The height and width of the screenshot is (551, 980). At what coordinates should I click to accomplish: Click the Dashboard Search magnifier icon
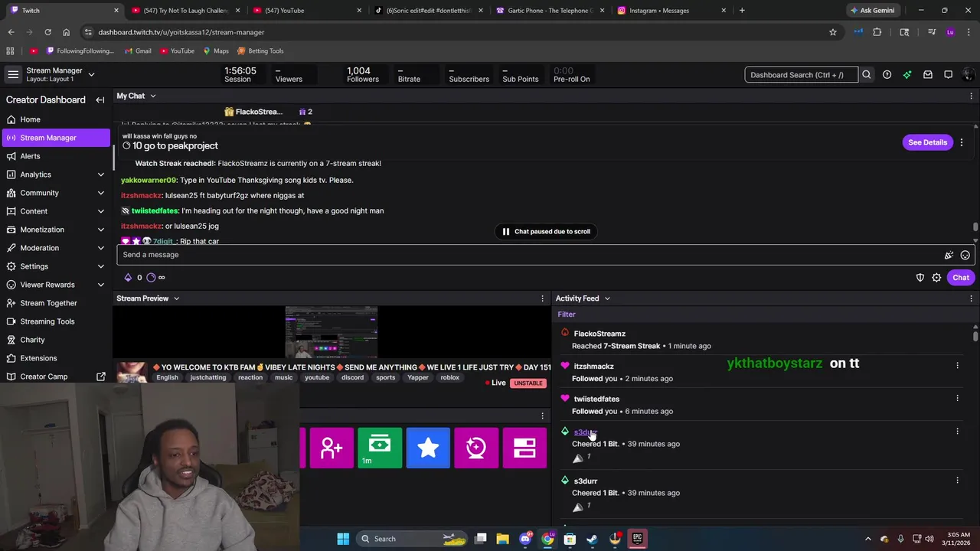click(x=867, y=75)
